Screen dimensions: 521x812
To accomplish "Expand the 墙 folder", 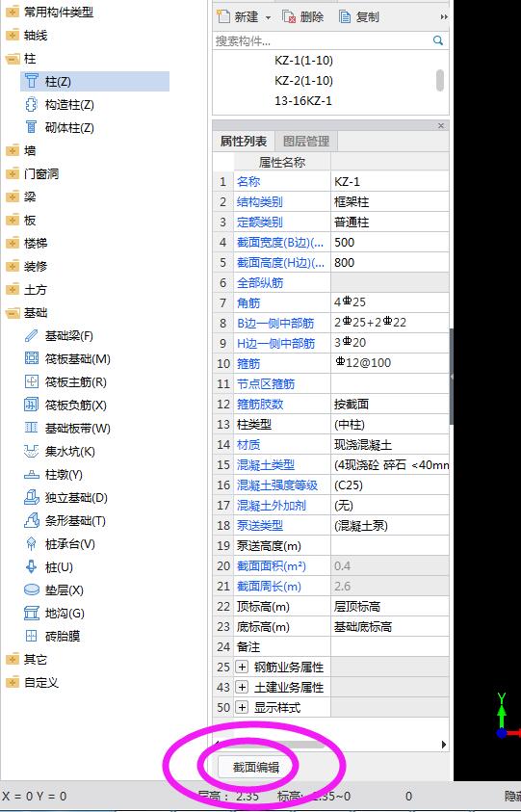I will (13, 150).
